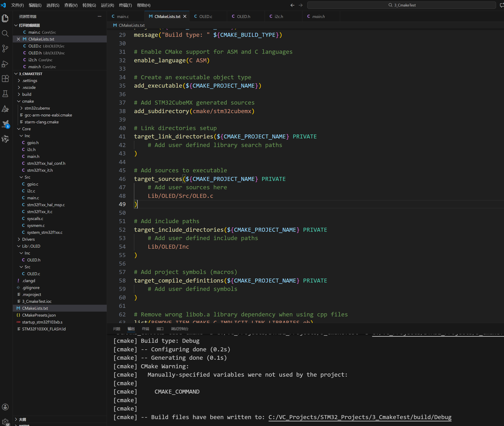Switch to the OLED.h editor tab

click(x=246, y=17)
